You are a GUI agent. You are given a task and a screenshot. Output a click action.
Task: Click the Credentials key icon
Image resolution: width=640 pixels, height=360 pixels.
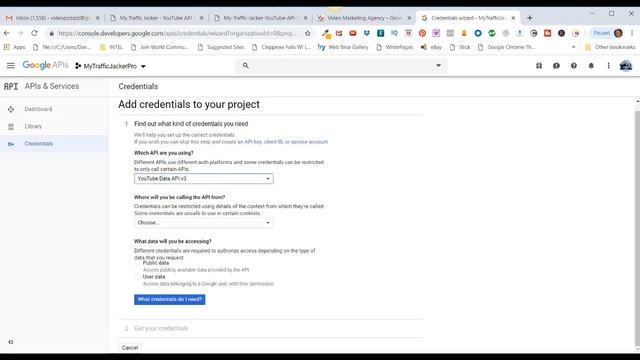pyautogui.click(x=11, y=144)
